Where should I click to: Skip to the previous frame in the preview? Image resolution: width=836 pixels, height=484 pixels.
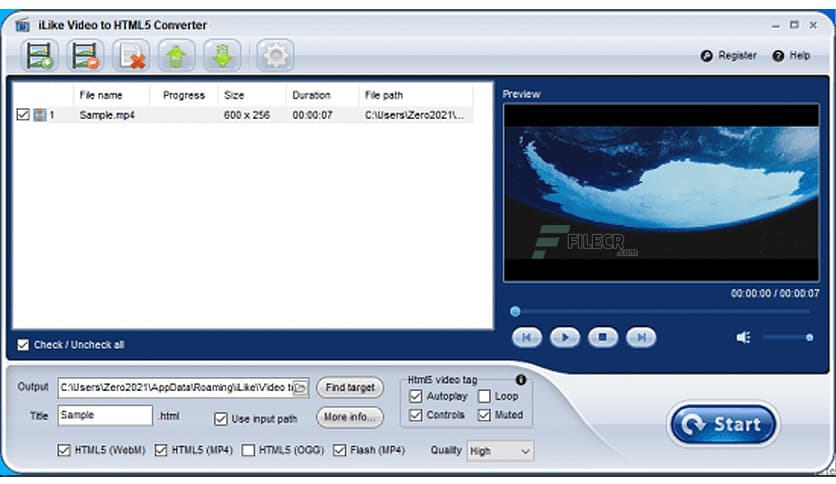527,337
